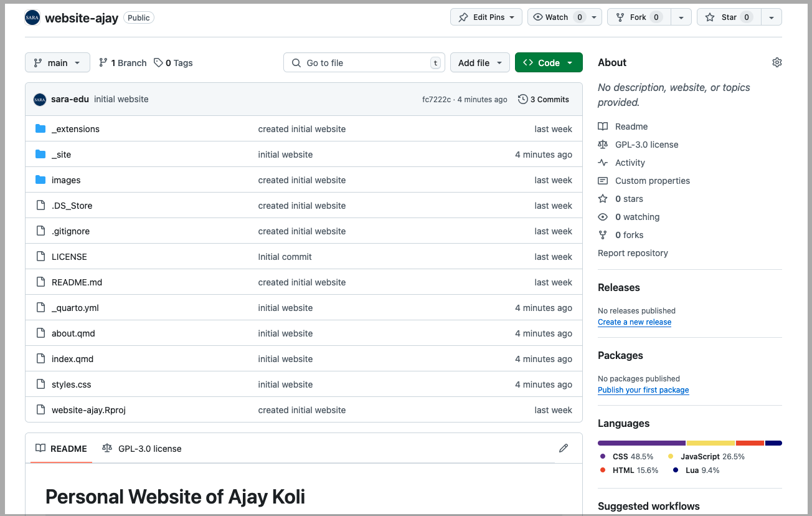Expand the main branch selector
The width and height of the screenshot is (812, 516).
(57, 63)
